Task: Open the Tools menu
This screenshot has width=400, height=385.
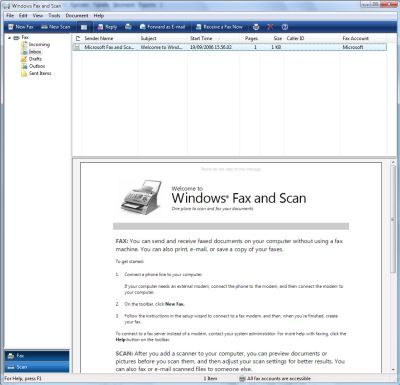Action: (x=54, y=16)
